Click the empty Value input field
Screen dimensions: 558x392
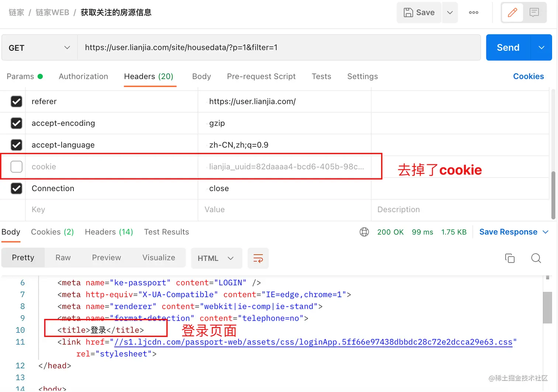(x=285, y=210)
